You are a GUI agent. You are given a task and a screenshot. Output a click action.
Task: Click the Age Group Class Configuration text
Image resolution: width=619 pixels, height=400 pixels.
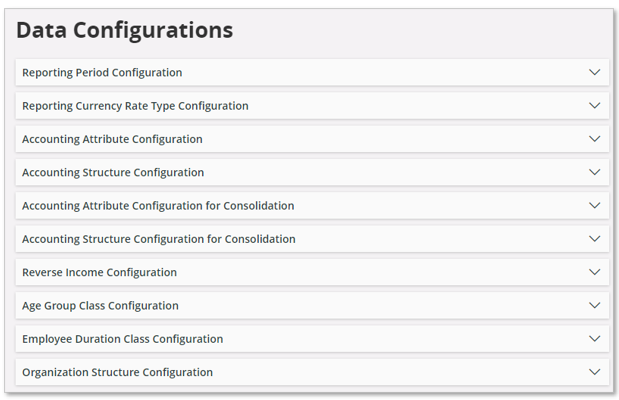tap(100, 305)
